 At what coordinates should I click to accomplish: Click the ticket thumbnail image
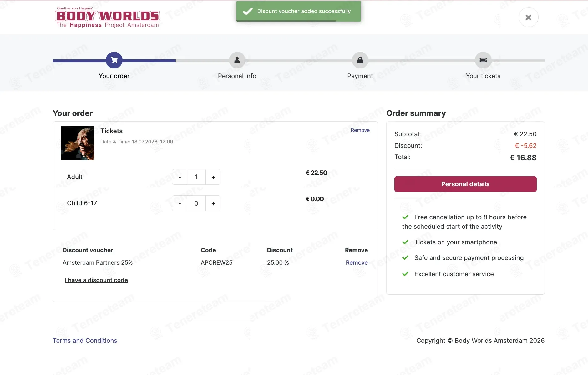pos(77,143)
